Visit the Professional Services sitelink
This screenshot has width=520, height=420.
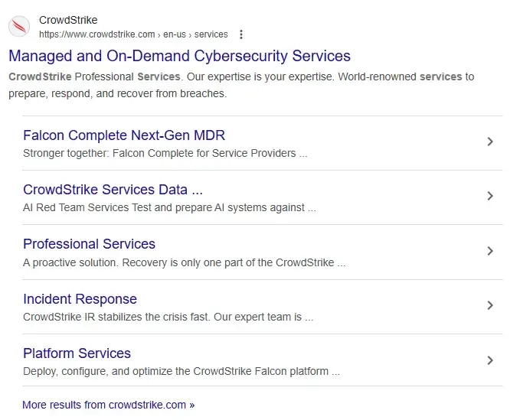[89, 244]
